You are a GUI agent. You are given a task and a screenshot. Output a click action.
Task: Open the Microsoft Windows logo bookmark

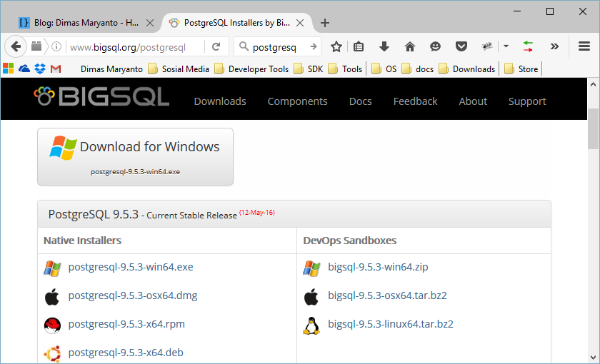pos(8,69)
